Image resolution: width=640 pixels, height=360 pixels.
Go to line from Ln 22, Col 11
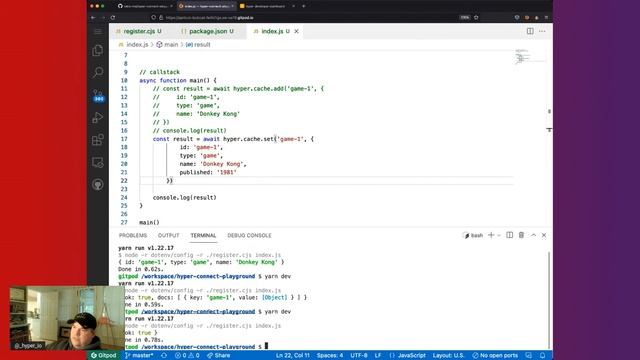coord(293,355)
